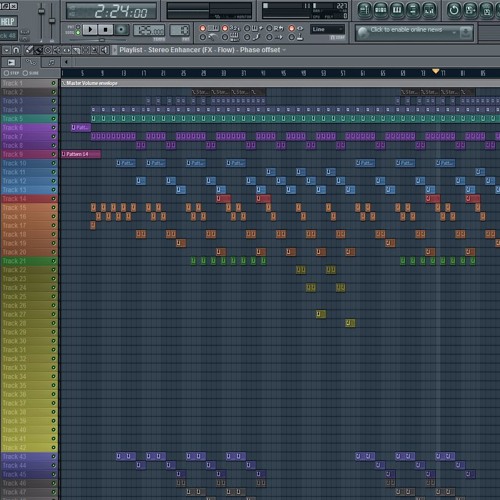Mute Track 5 using its green dot

click(x=53, y=119)
